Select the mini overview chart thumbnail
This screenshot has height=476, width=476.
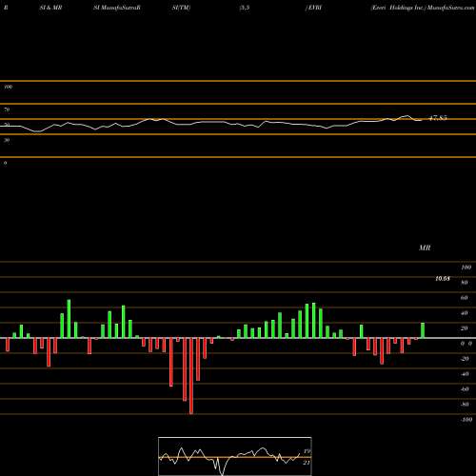[235, 456]
